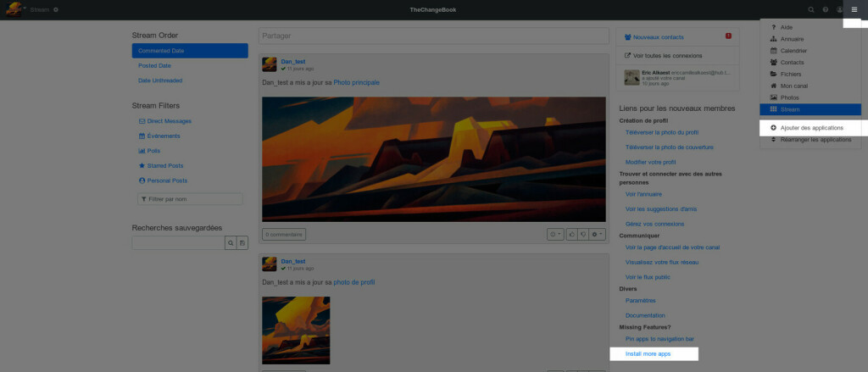The height and width of the screenshot is (372, 868).
Task: Click the Stream title in top bar
Action: pyautogui.click(x=39, y=10)
